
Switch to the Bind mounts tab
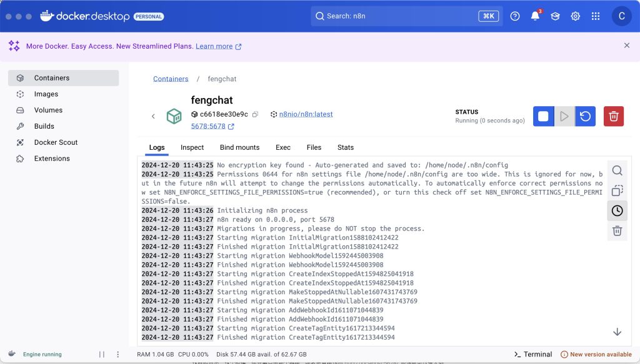(x=239, y=147)
